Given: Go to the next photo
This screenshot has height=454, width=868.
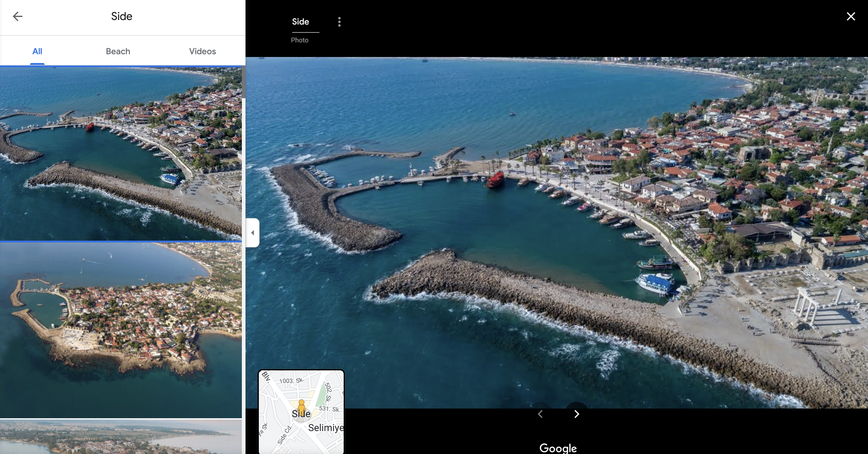Looking at the screenshot, I should 576,414.
